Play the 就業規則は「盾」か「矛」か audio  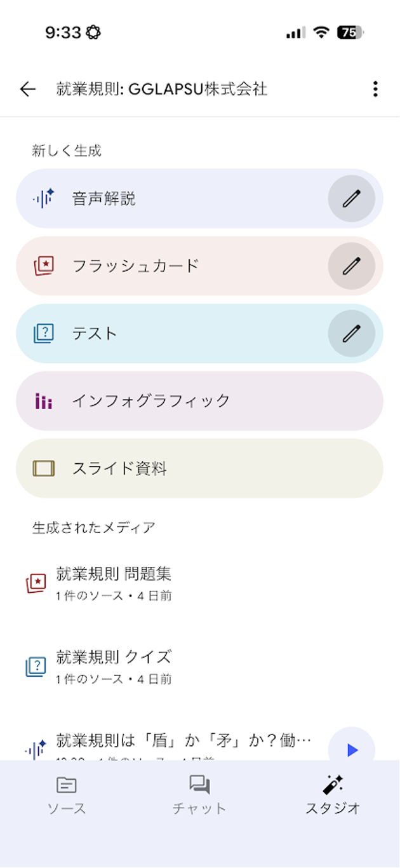coord(351,750)
